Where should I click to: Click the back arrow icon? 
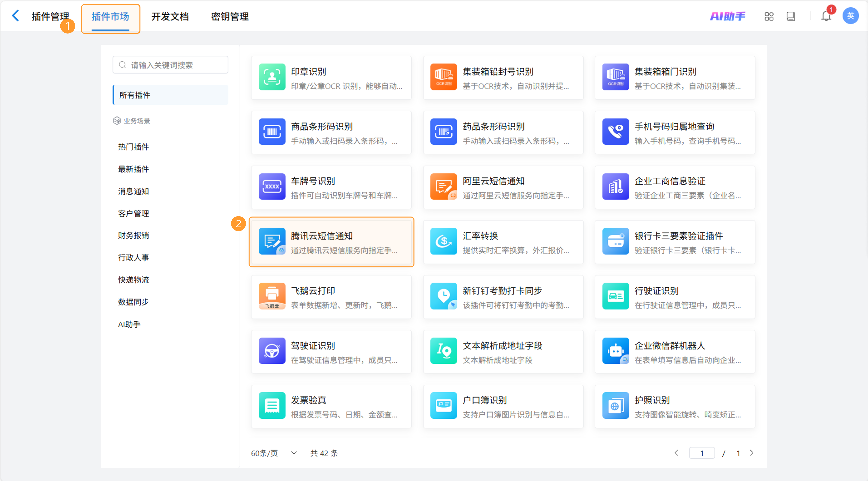[x=16, y=16]
